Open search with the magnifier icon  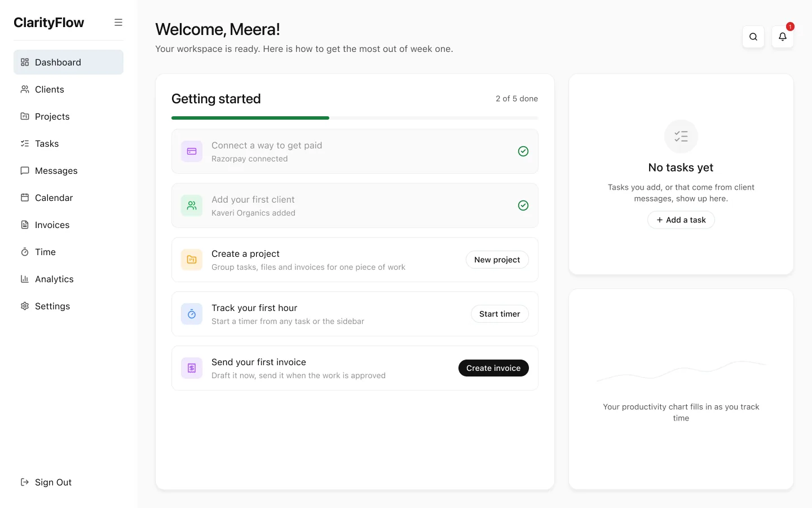tap(753, 37)
